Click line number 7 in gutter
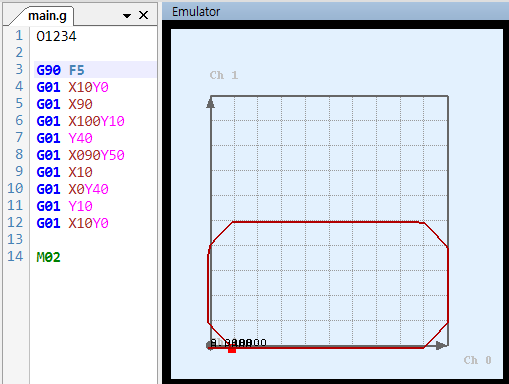 [19, 137]
